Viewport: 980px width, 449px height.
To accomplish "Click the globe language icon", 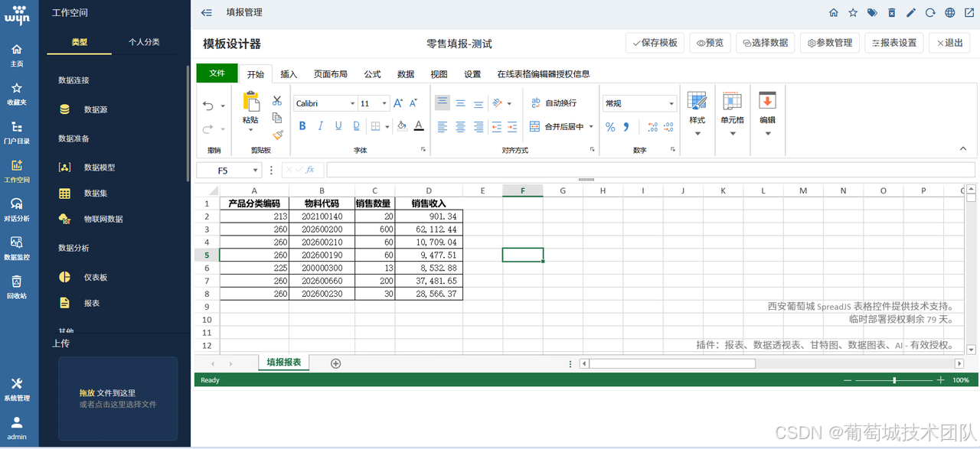I will click(950, 13).
